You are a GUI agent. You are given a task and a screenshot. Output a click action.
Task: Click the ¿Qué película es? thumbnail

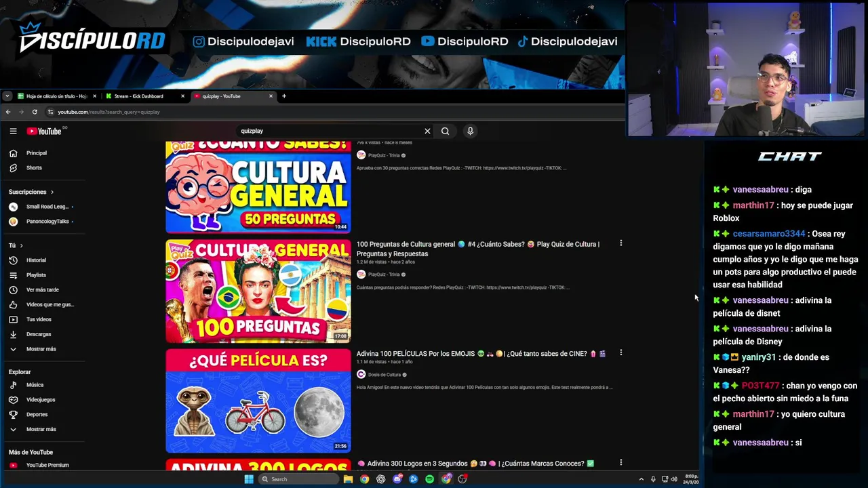[x=258, y=401]
